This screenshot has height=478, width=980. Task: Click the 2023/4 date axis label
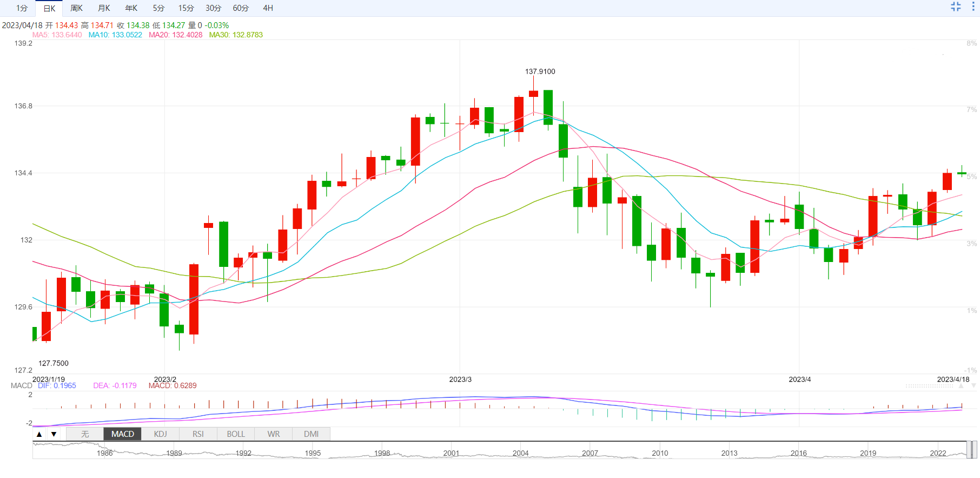[799, 379]
